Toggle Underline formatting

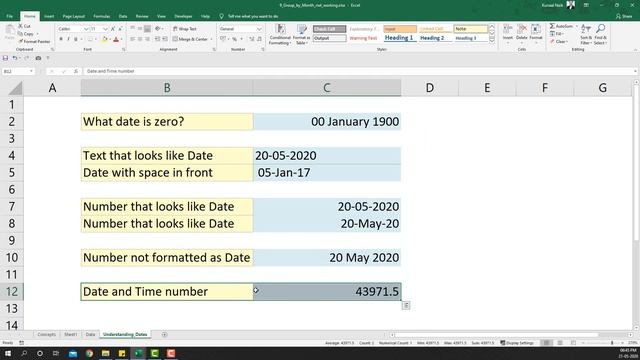[76, 39]
